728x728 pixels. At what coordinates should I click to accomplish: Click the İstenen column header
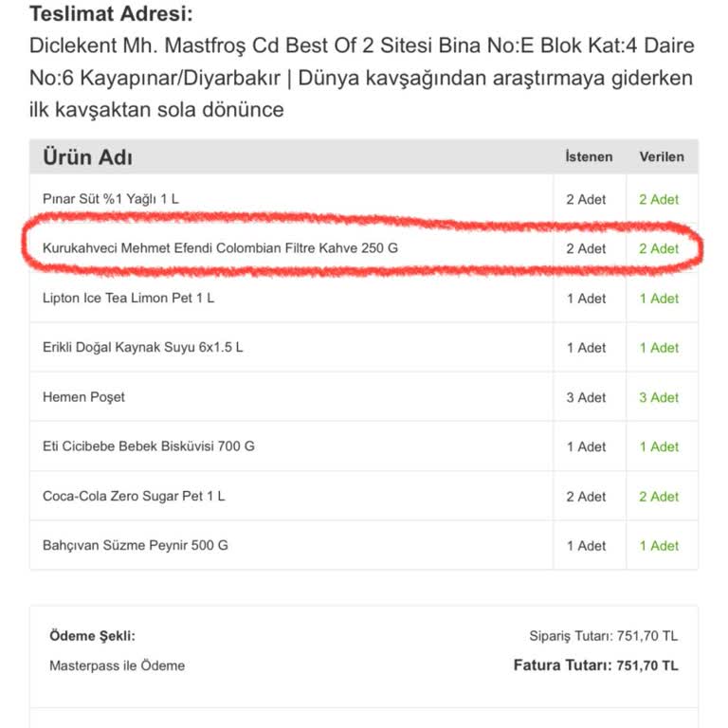(x=589, y=157)
